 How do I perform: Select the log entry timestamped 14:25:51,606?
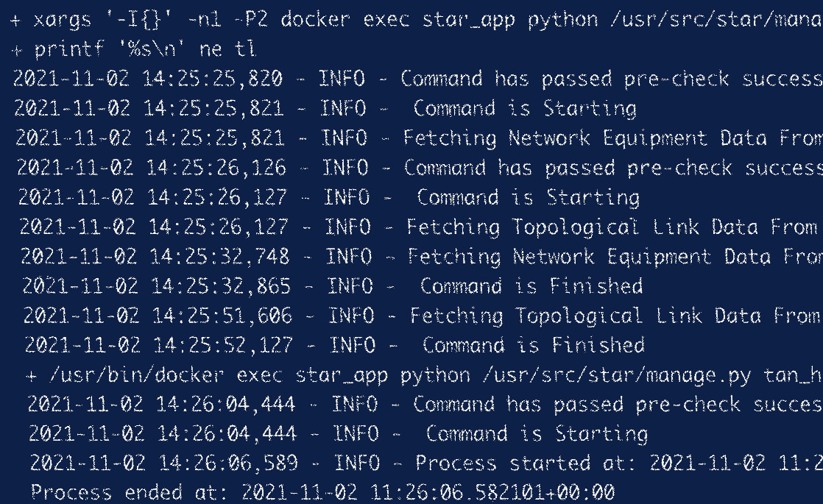(421, 316)
